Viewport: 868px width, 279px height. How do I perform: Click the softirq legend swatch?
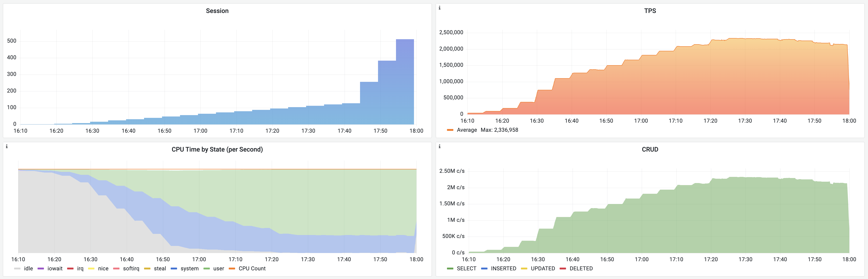pos(116,269)
